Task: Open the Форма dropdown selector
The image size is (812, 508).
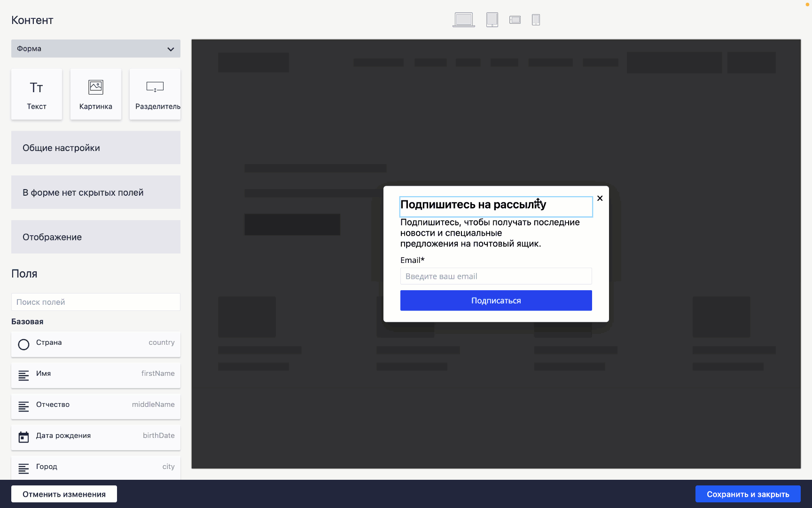Action: [x=96, y=48]
